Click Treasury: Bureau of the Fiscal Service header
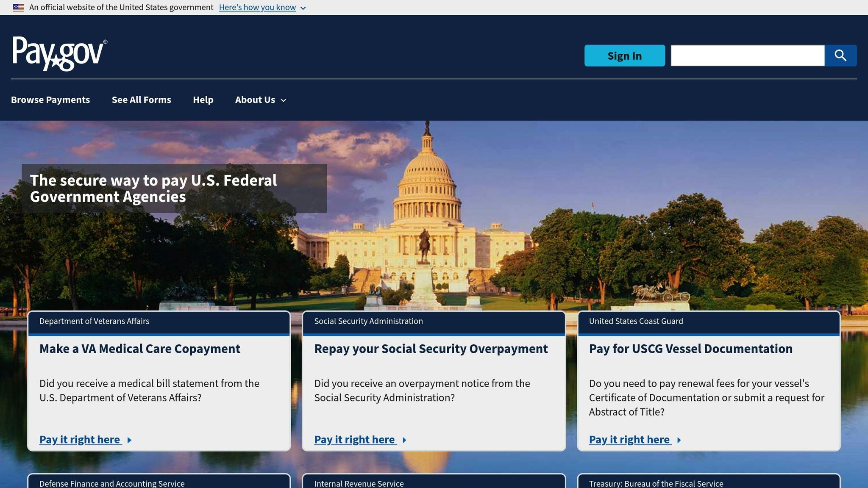This screenshot has width=868, height=488. pyautogui.click(x=709, y=482)
